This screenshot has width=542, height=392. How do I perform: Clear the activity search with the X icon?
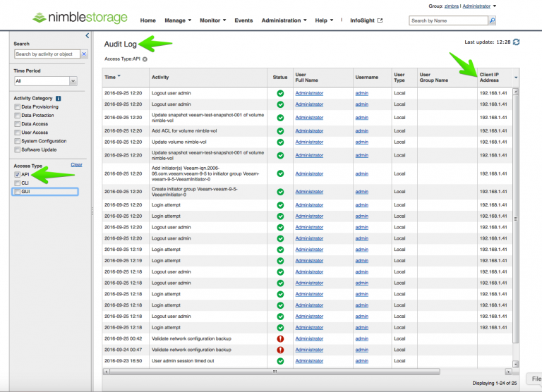click(x=84, y=54)
